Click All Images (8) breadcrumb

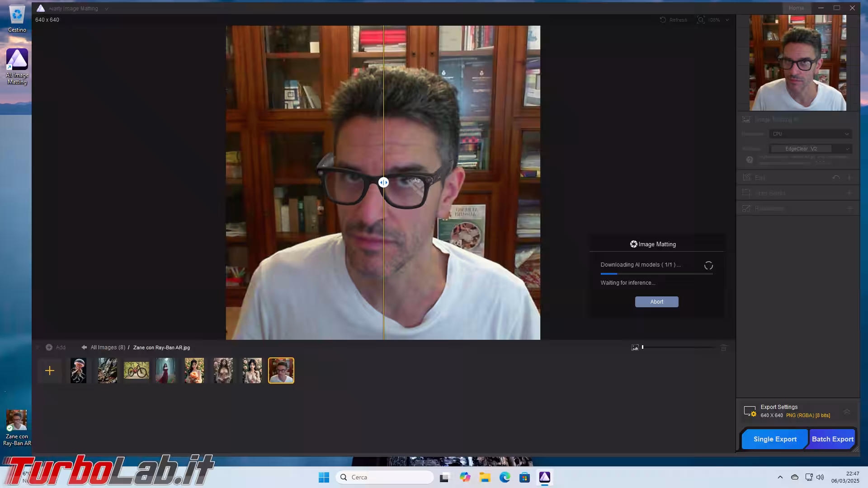108,347
